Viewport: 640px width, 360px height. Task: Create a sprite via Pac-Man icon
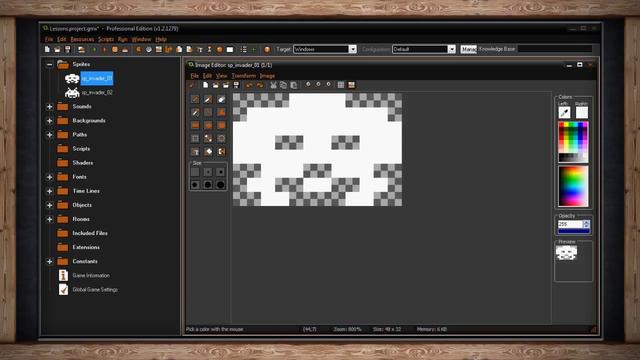pos(138,49)
